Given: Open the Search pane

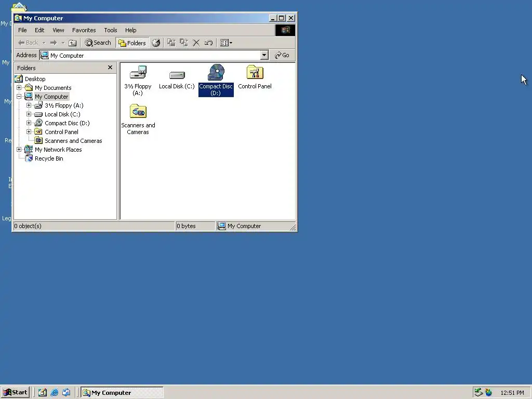Looking at the screenshot, I should coord(98,43).
